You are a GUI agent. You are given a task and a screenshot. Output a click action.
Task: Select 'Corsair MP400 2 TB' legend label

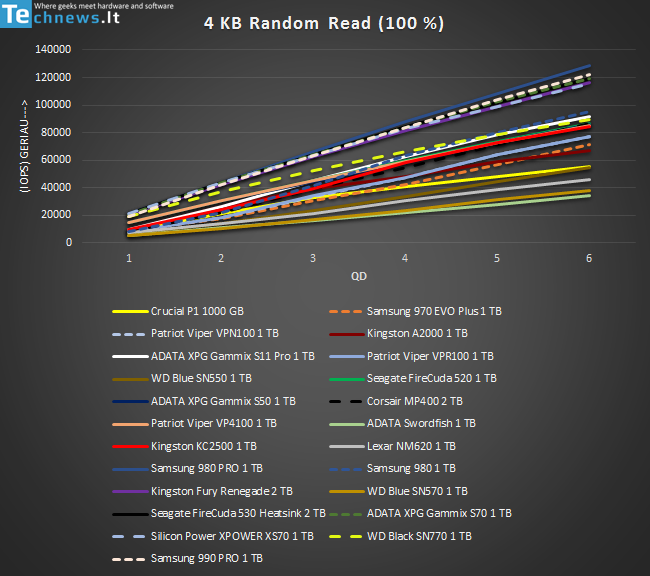click(x=415, y=401)
